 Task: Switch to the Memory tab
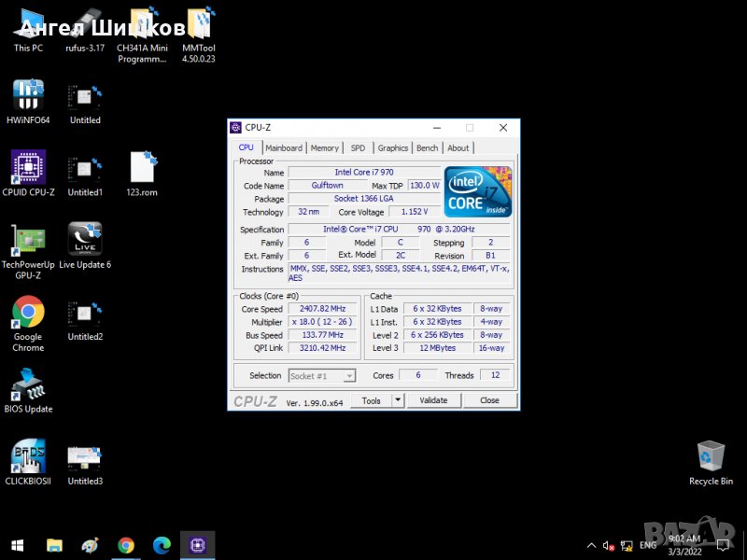tap(325, 147)
